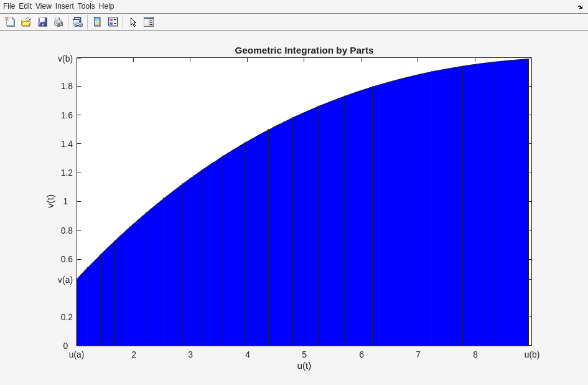The height and width of the screenshot is (385, 588).
Task: Insert a legend from the toolbar
Action: pyautogui.click(x=113, y=22)
